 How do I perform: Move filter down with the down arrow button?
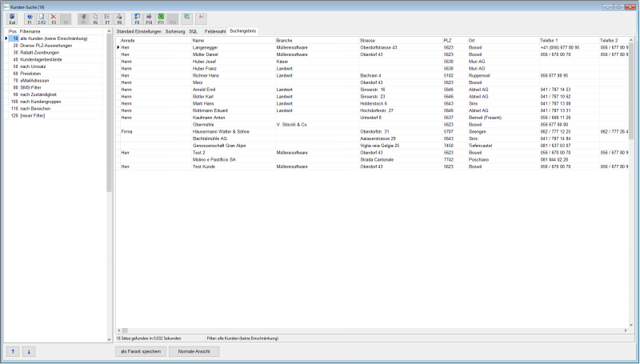tap(29, 351)
